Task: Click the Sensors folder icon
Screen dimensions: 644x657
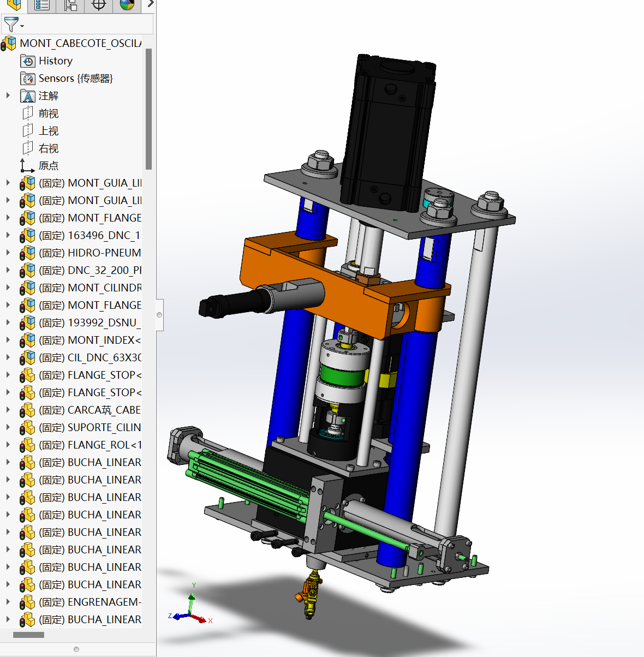Action: coord(28,78)
